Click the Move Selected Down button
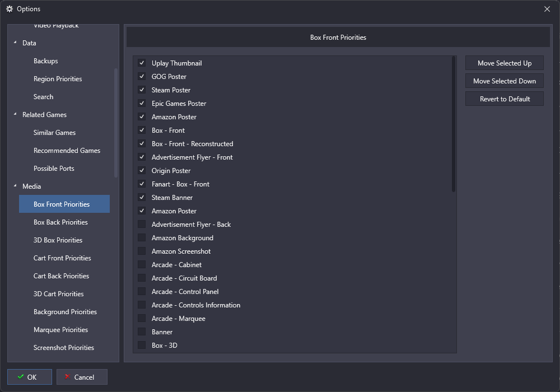The height and width of the screenshot is (392, 560). coord(505,81)
